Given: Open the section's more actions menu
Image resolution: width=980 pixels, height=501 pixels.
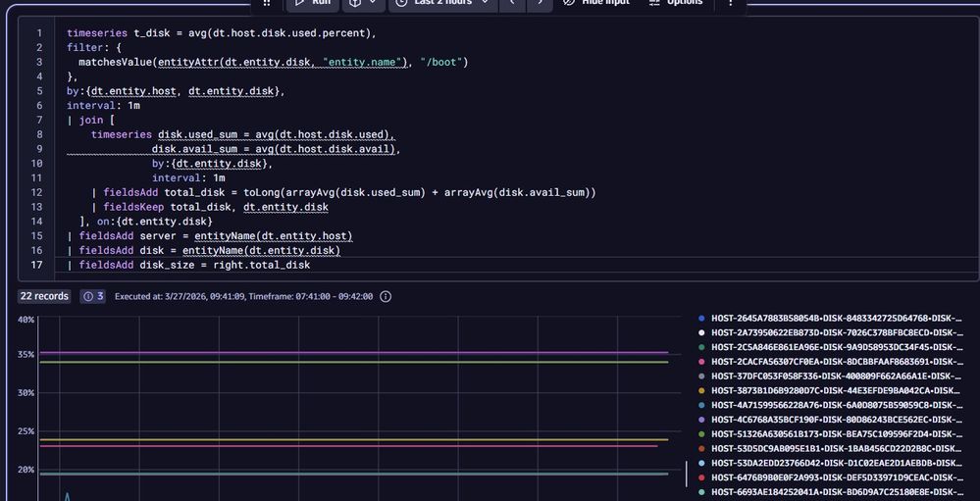Looking at the screenshot, I should (x=731, y=4).
